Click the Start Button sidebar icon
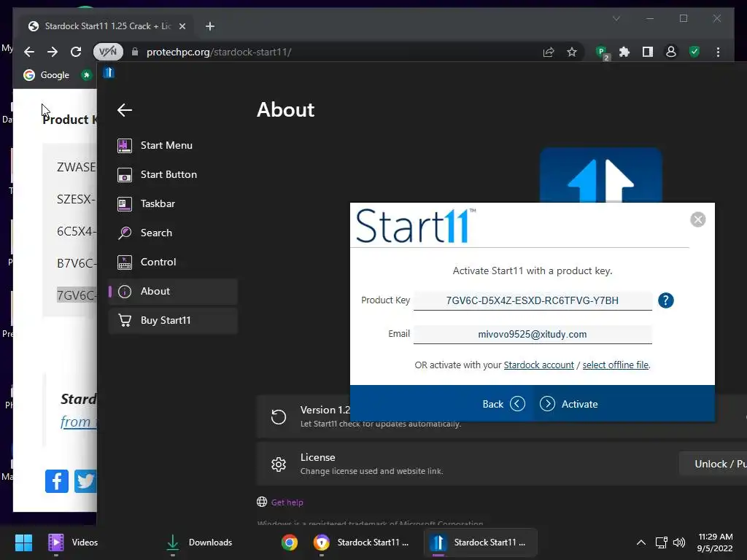747x560 pixels. point(124,175)
